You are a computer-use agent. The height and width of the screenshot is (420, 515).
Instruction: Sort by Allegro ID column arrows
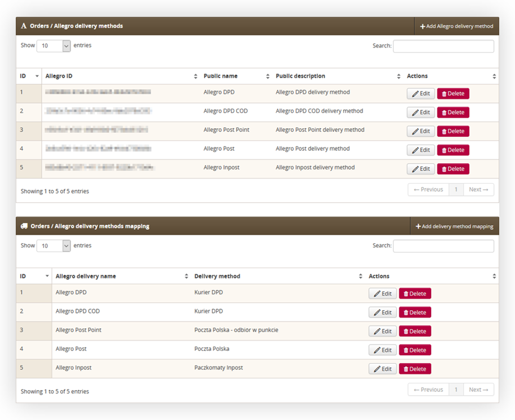point(196,77)
